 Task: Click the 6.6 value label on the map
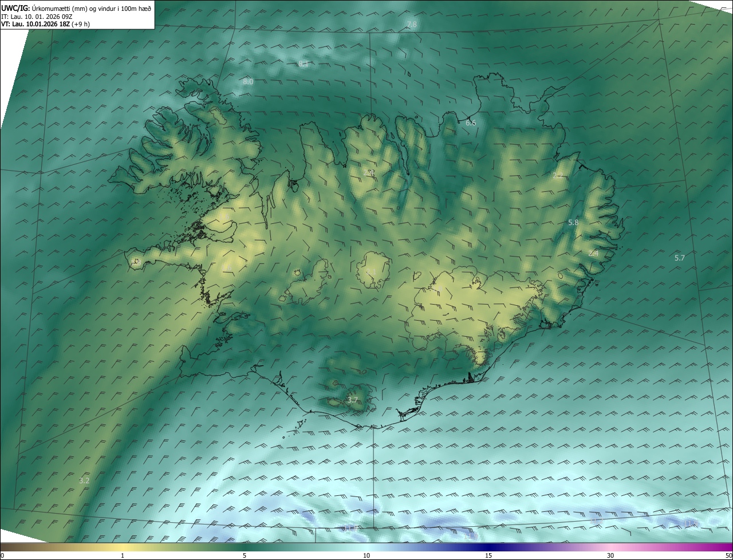tap(471, 123)
